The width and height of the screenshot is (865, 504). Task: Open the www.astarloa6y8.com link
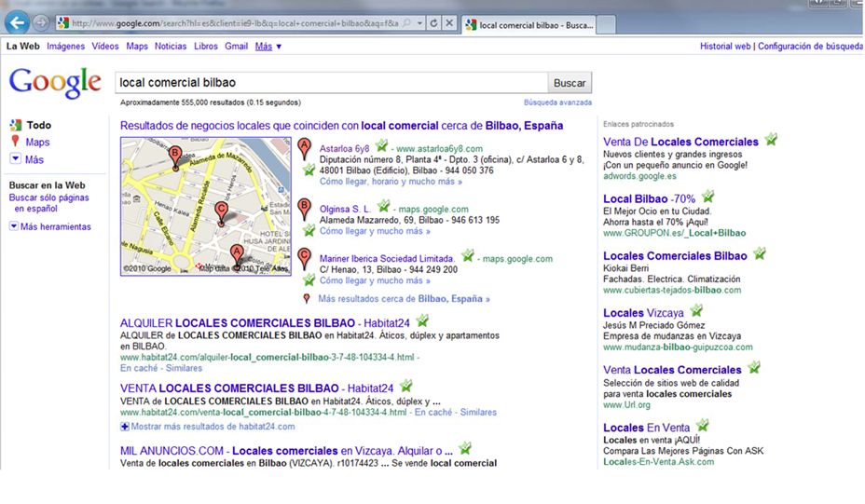439,149
